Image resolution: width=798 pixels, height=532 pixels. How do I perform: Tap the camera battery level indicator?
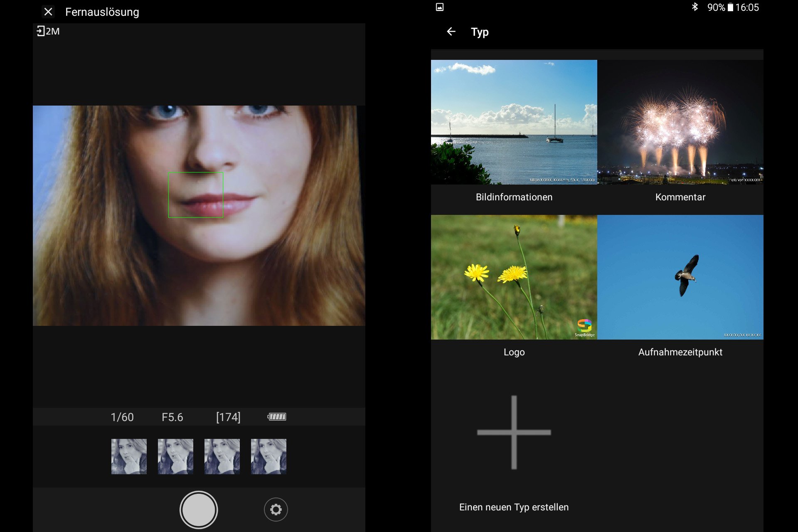point(277,416)
